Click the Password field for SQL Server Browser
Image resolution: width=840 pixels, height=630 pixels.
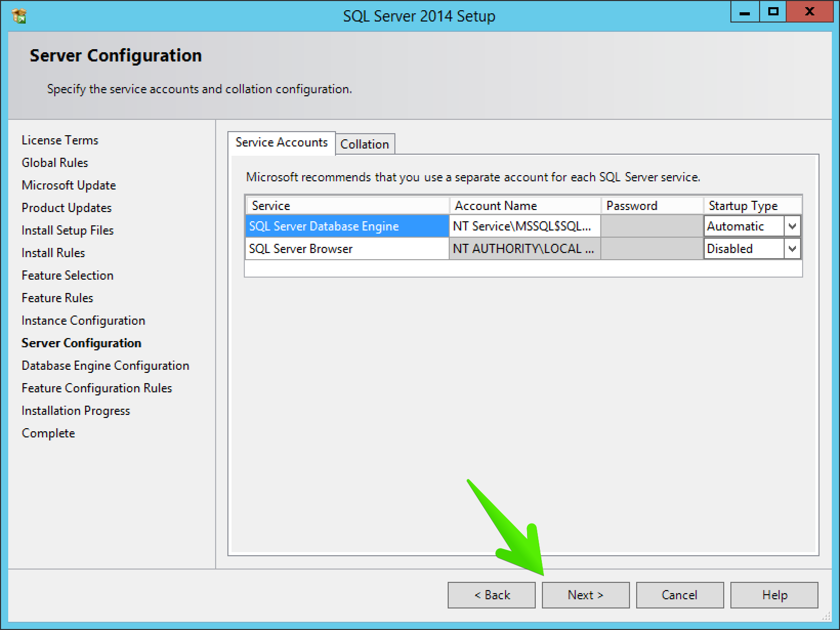[x=652, y=248]
